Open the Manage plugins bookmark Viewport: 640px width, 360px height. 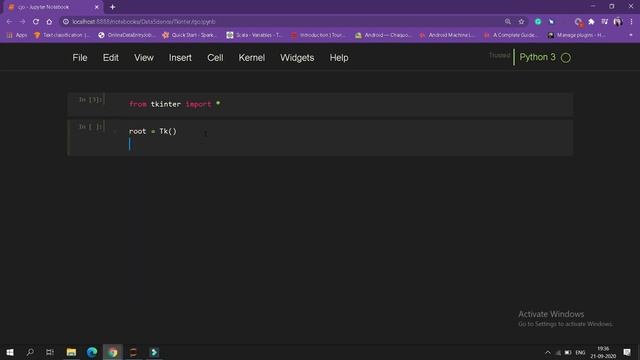(577, 35)
